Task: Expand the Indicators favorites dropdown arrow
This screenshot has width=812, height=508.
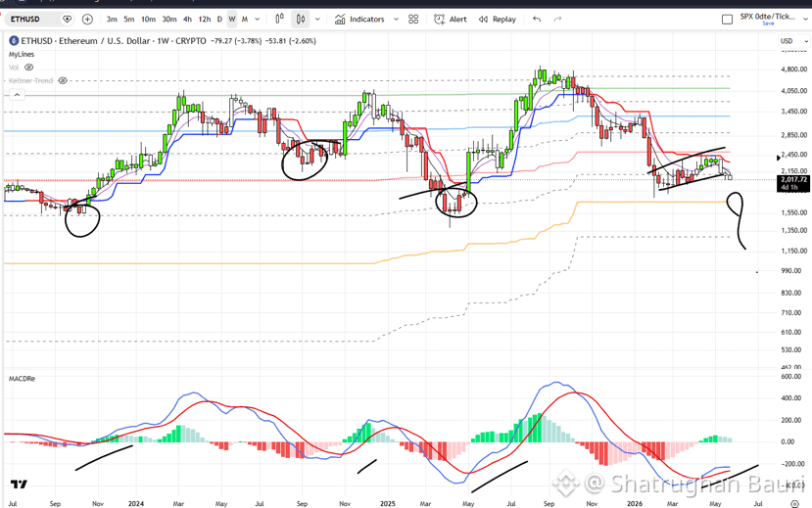Action: point(396,20)
